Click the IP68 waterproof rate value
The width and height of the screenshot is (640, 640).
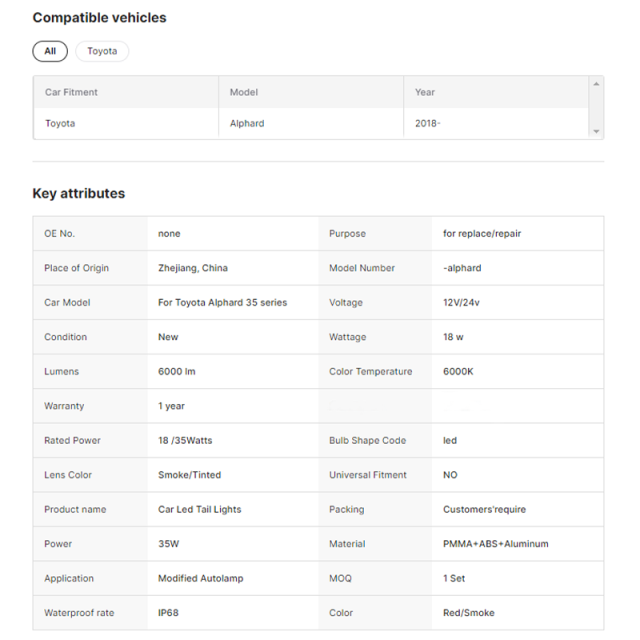coord(168,613)
